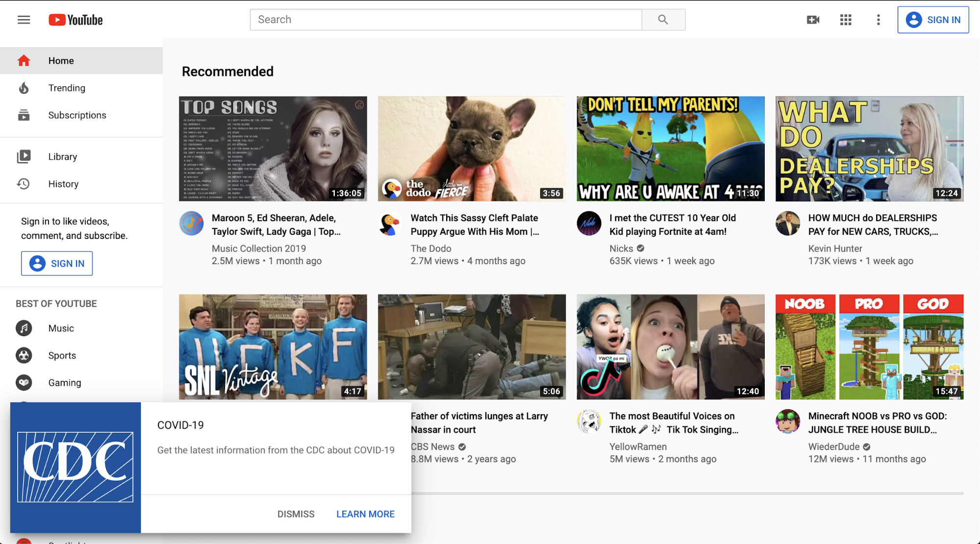The image size is (980, 544).
Task: Open Father of victims lunges title
Action: tap(479, 423)
